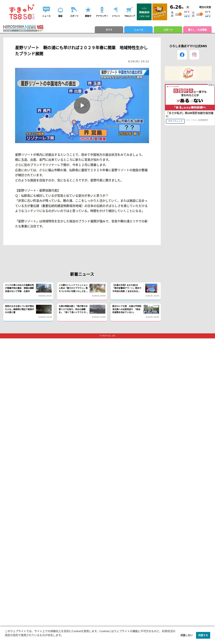Open the 募集中 star icon
Viewport: 215px width, 644px height.
coord(88,12)
